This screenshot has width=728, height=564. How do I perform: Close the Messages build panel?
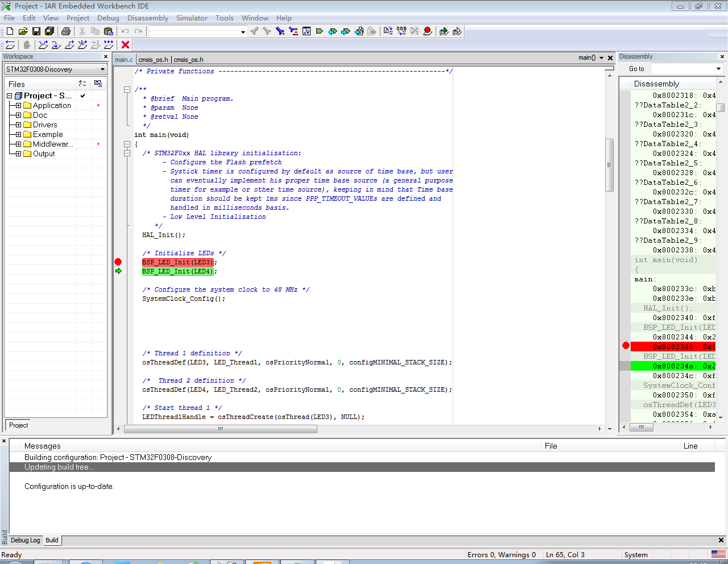coord(3,441)
